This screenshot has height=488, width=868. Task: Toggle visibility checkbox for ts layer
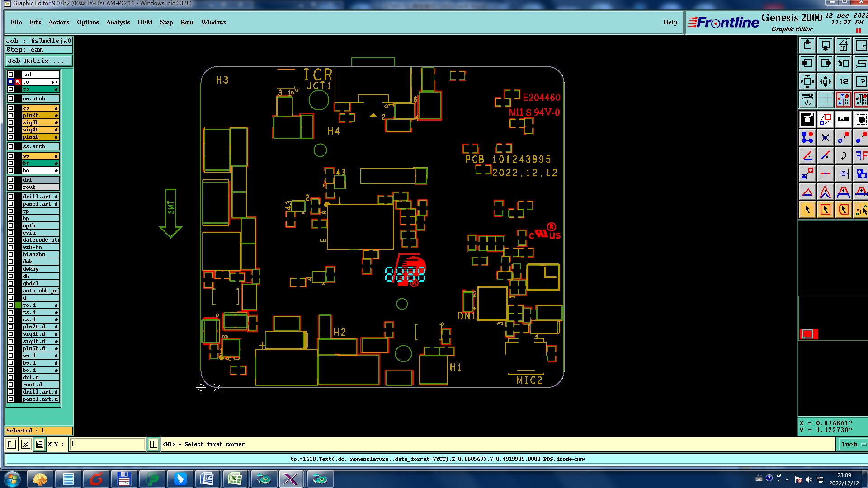coord(11,89)
